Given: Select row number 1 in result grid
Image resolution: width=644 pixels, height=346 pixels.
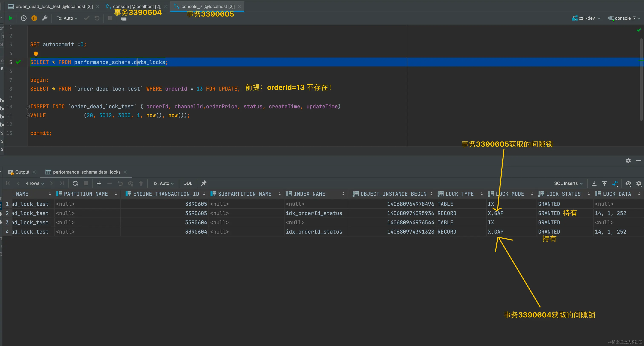Looking at the screenshot, I should [x=7, y=204].
